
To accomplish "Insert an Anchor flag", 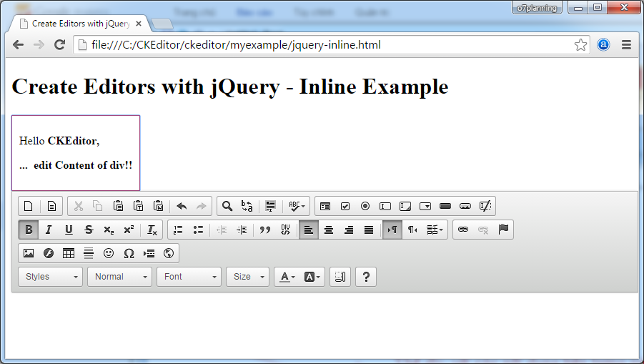I will (503, 230).
